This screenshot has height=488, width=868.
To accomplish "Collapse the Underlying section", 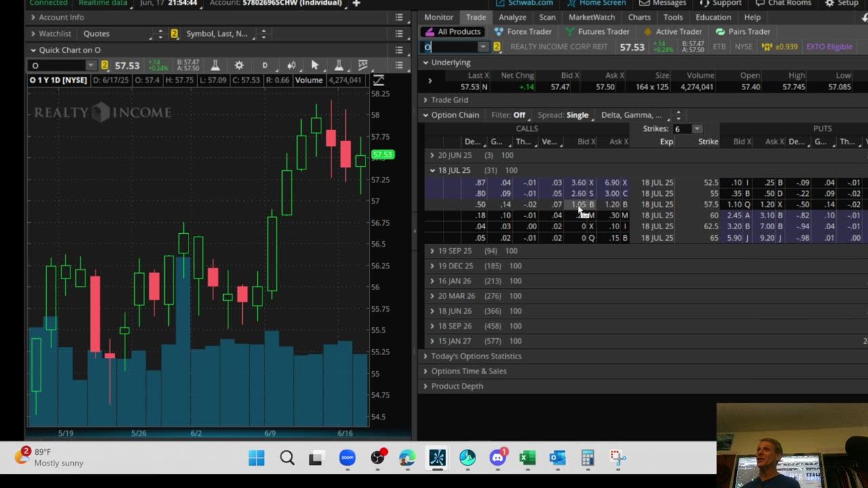I will click(x=425, y=62).
